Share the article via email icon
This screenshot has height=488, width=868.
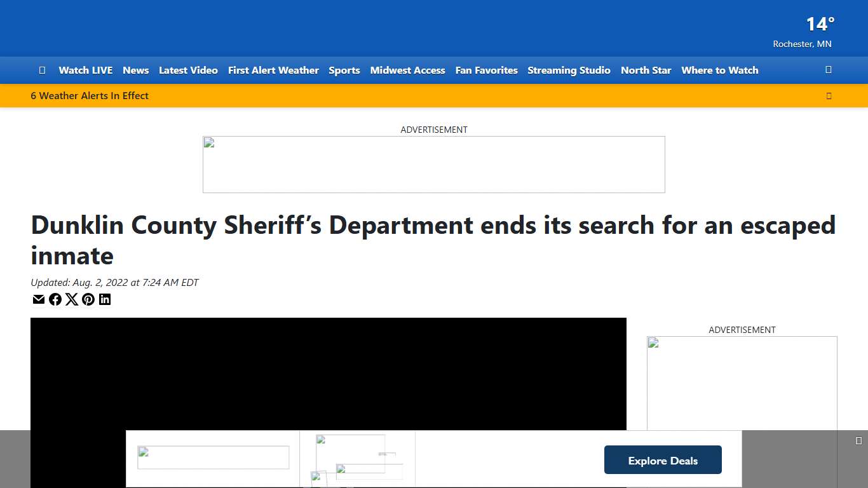[x=39, y=299]
